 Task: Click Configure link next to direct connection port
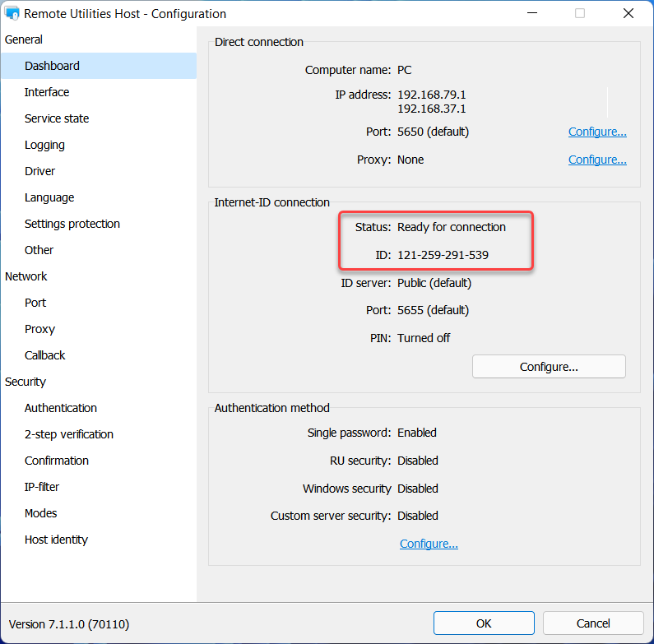[597, 132]
